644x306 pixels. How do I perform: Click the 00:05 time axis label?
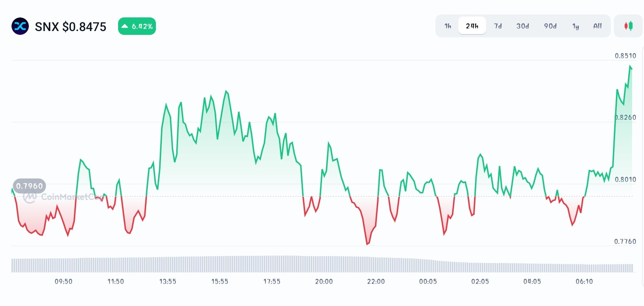coord(428,281)
